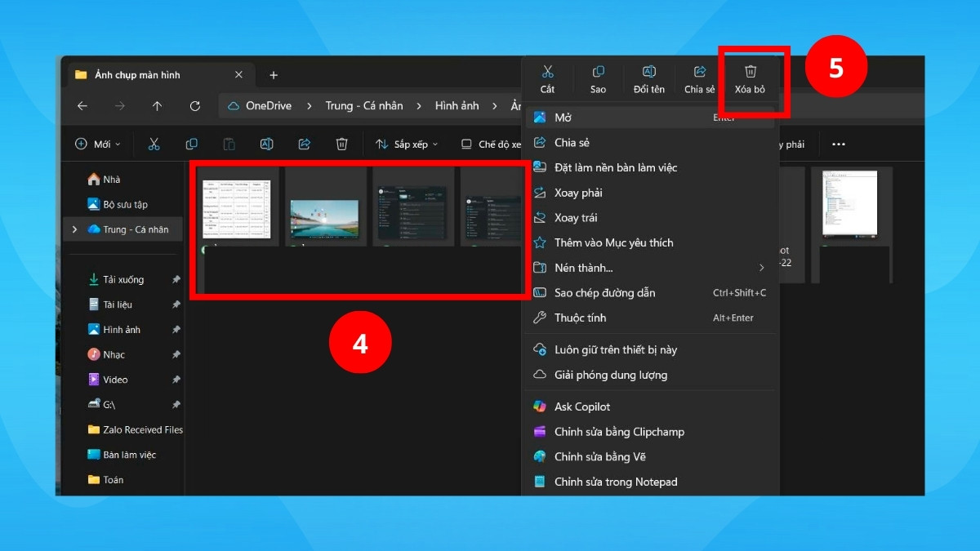Open the Mới new item dropdown

[98, 144]
